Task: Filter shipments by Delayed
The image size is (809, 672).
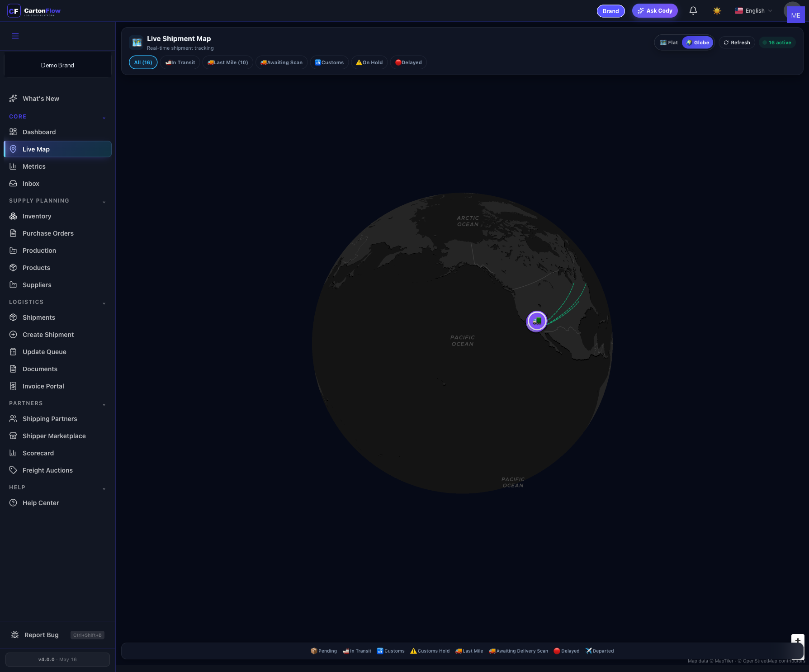Action: coord(408,62)
